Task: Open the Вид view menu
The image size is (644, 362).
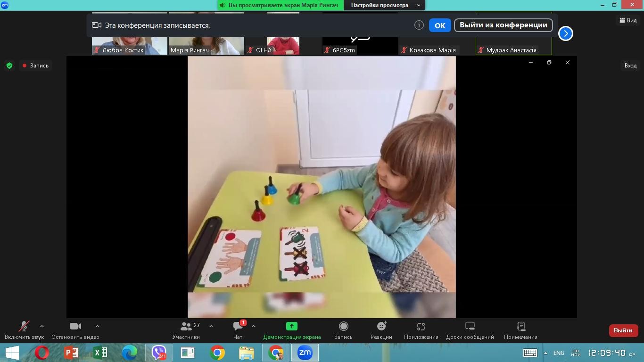Action: tap(628, 20)
